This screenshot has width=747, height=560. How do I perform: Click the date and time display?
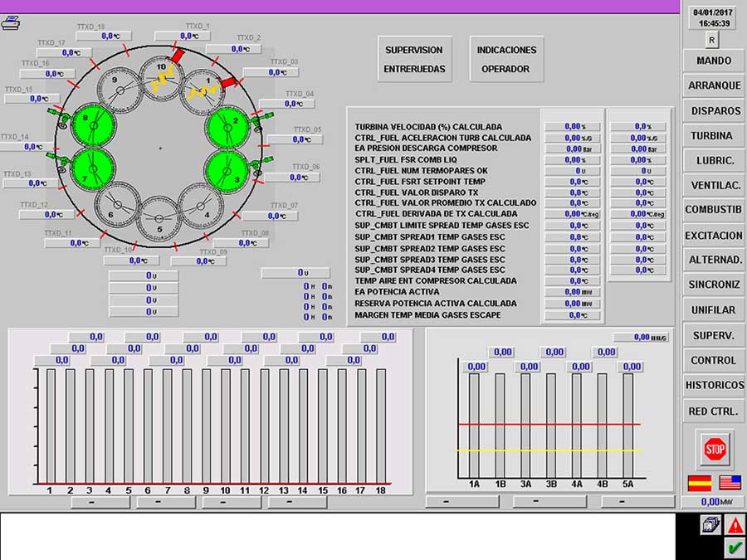point(712,18)
